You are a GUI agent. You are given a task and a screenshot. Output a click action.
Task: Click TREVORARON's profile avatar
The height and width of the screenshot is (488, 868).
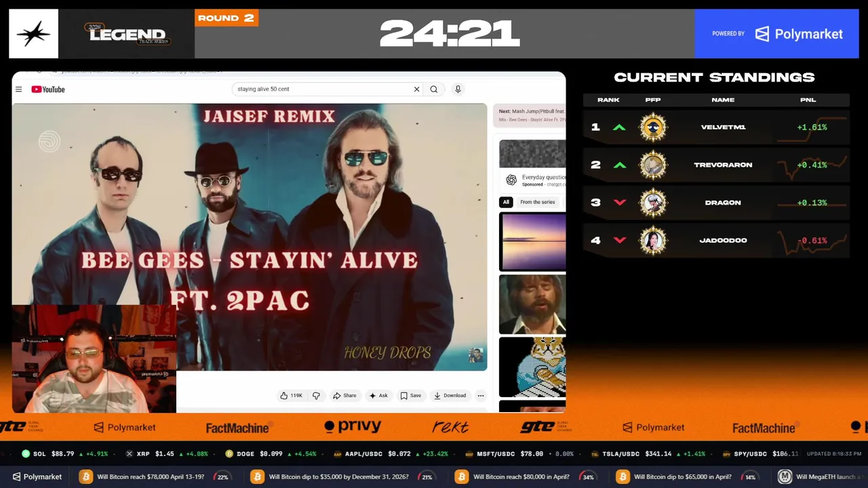pyautogui.click(x=653, y=165)
